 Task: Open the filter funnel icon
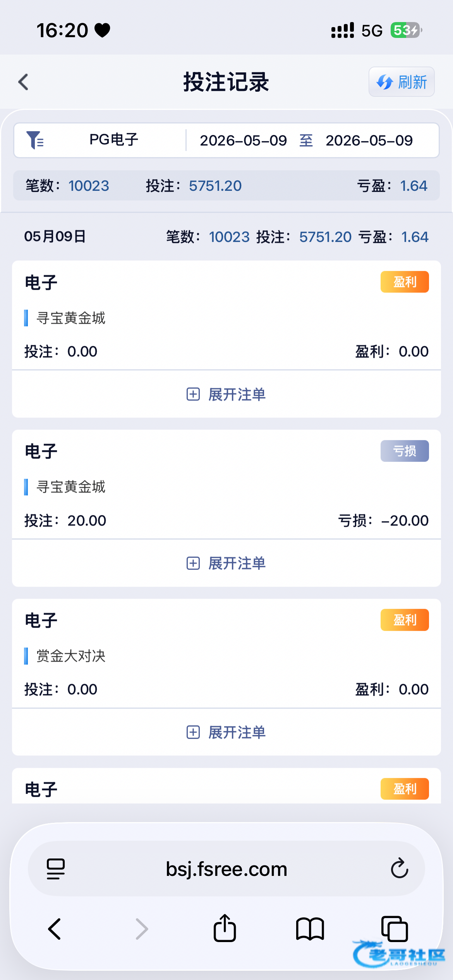tap(35, 140)
